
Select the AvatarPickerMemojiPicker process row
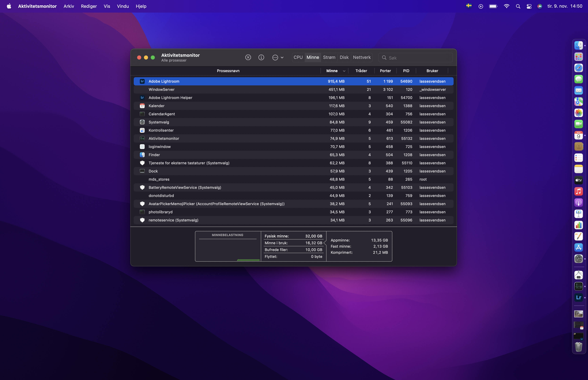[293, 204]
